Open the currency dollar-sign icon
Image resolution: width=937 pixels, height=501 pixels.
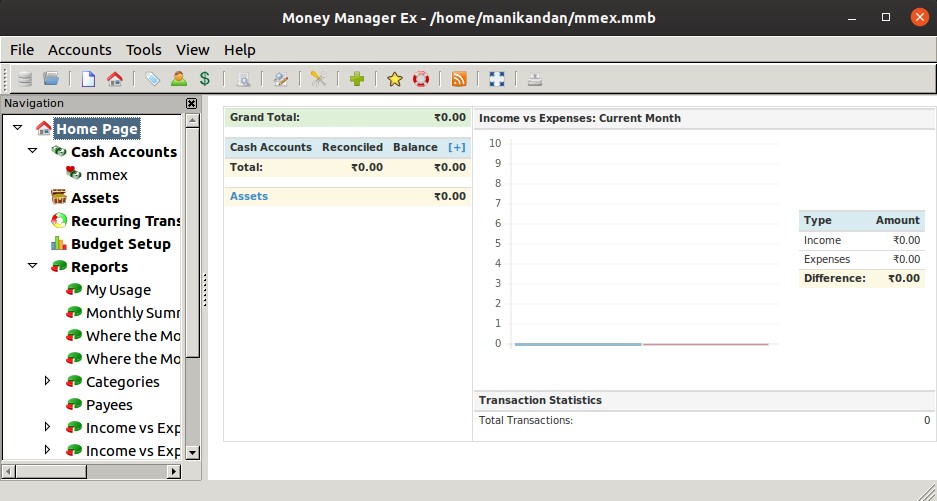click(205, 78)
